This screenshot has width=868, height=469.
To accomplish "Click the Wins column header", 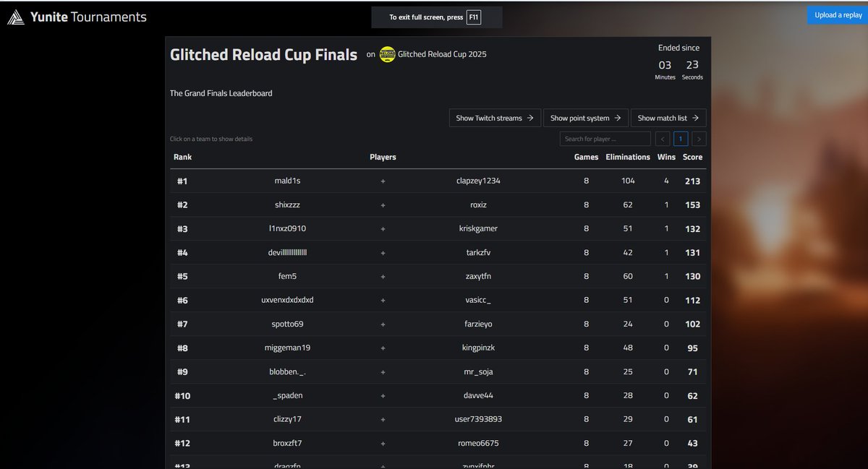I will coord(666,157).
